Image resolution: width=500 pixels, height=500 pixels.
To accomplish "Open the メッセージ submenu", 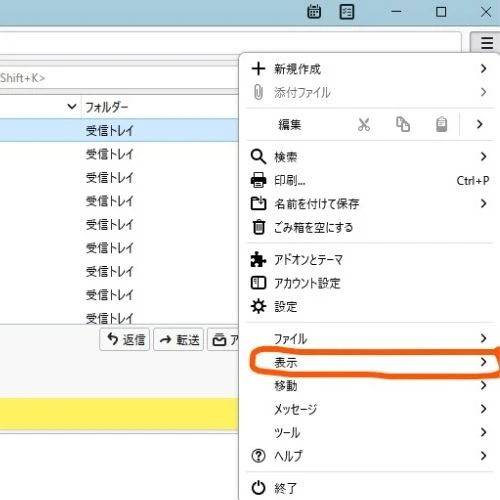I will point(370,409).
